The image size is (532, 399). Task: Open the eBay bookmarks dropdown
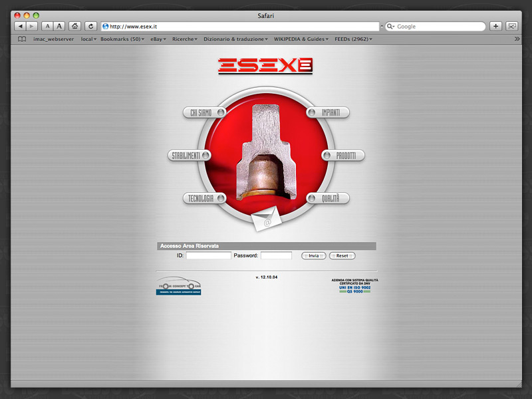point(158,39)
